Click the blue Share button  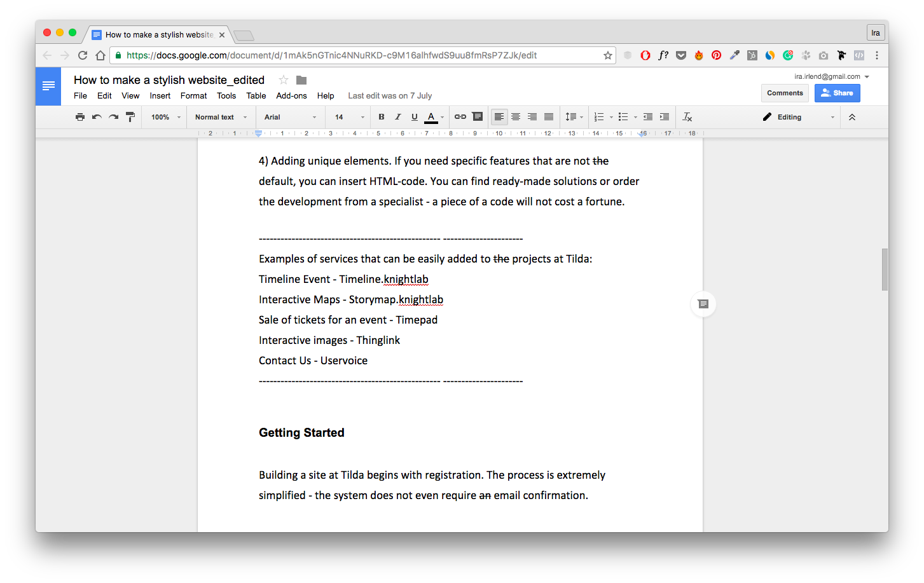pos(838,93)
